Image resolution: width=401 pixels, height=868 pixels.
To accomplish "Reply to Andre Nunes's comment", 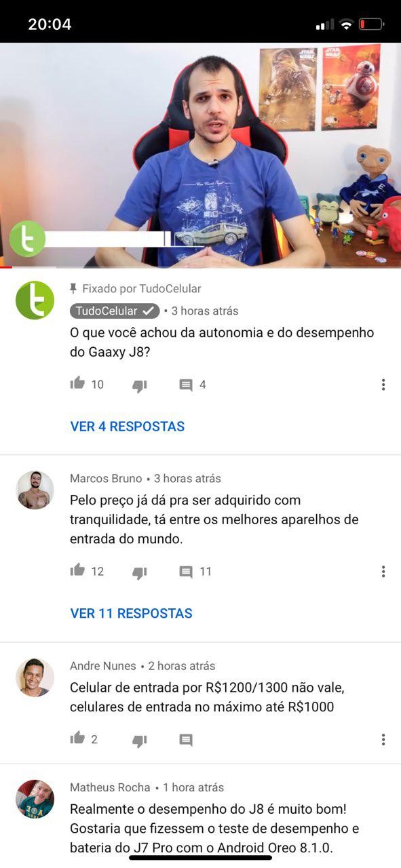I will (x=186, y=741).
